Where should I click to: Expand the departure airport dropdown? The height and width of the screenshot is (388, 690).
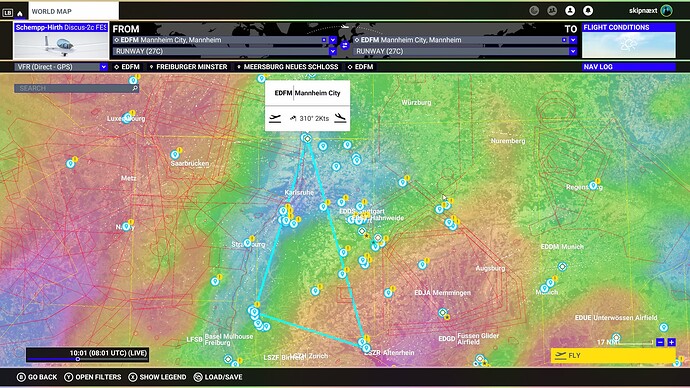point(333,40)
